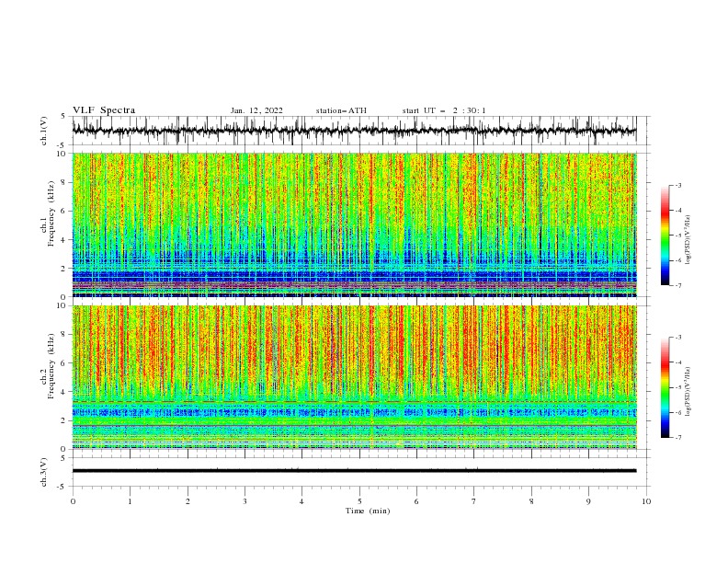Click time axis tick label '5'
Image resolution: width=728 pixels, height=563 pixels.
[359, 501]
